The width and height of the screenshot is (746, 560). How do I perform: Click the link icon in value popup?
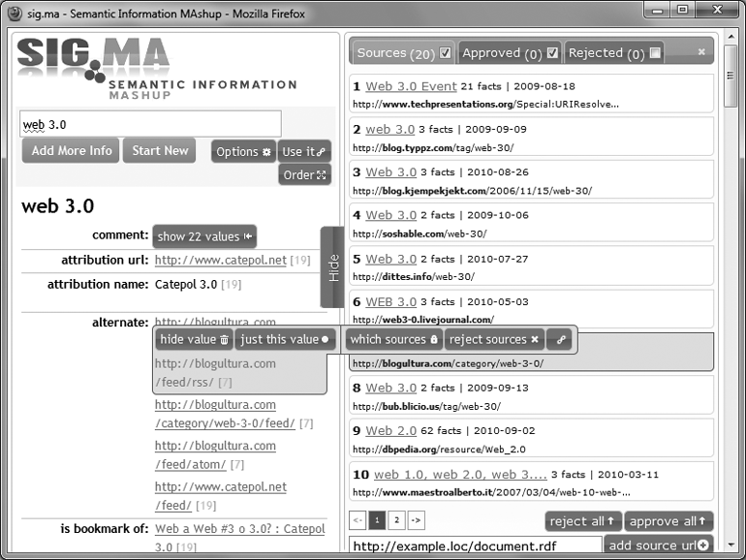[561, 340]
